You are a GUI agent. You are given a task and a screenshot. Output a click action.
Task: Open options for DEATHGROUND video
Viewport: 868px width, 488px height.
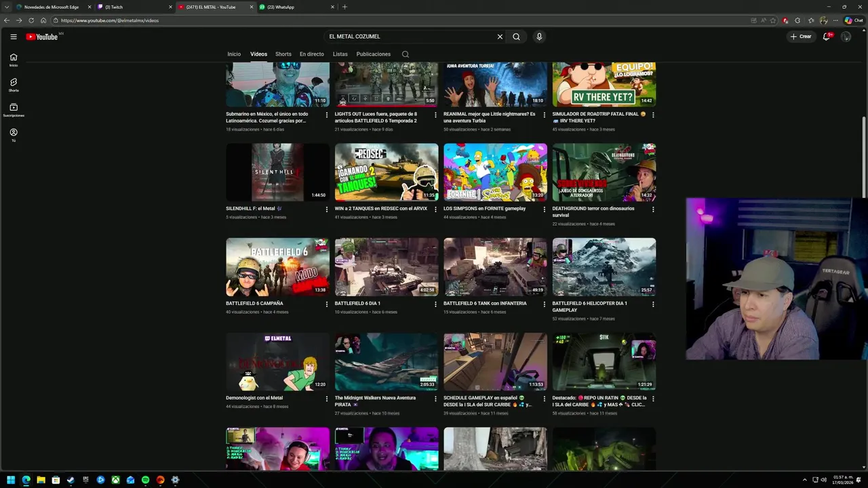point(653,209)
